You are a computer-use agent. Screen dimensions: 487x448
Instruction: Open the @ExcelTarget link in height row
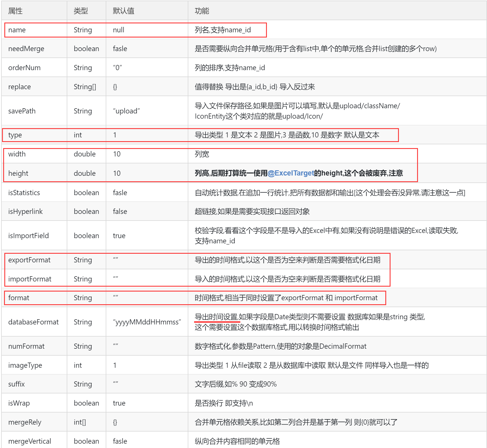pos(291,173)
